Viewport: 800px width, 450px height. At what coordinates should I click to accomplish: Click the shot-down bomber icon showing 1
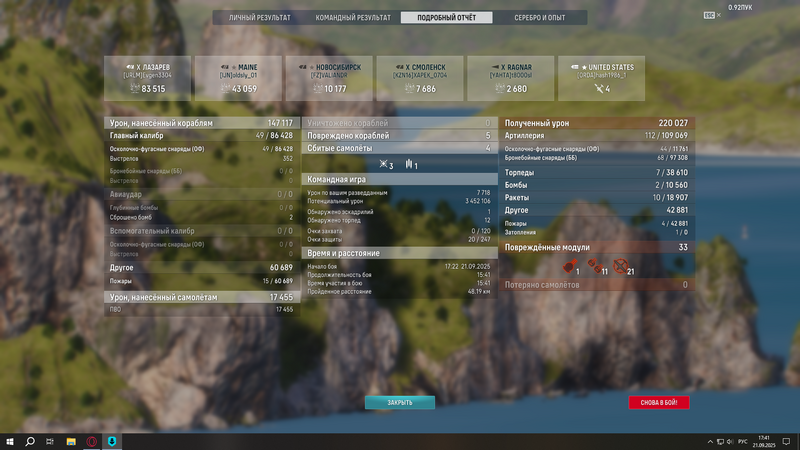(409, 164)
